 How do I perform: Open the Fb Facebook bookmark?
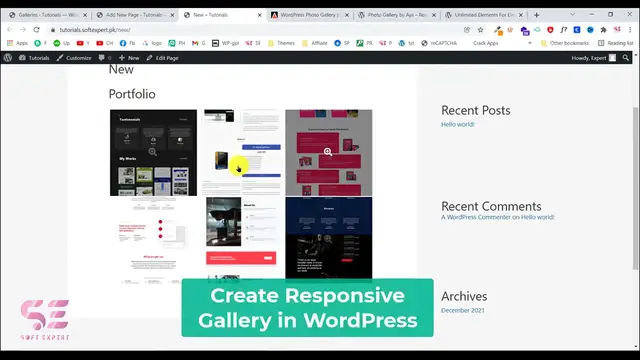click(127, 43)
